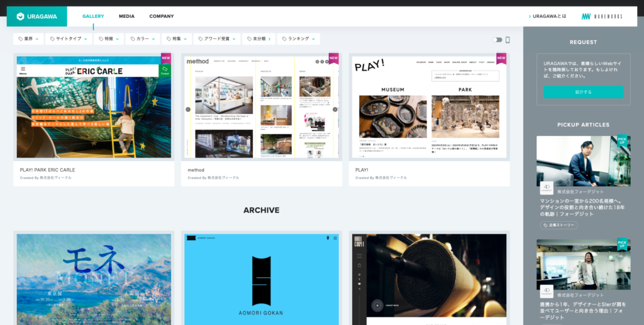Screen dimensions: 644x325
Task: Click the PICKUP ARTICLES sidebar heading
Action: [584, 125]
